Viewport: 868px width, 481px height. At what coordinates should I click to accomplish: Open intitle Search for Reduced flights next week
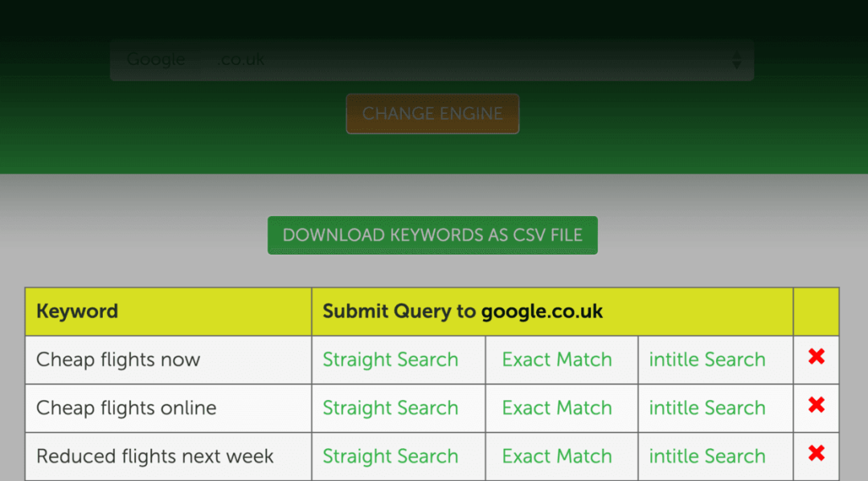pyautogui.click(x=707, y=456)
